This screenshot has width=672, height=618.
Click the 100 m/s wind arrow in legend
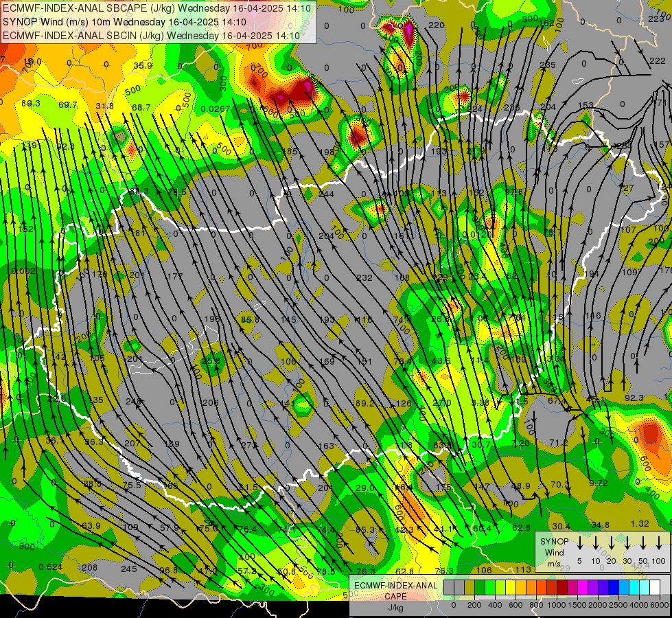pyautogui.click(x=659, y=542)
